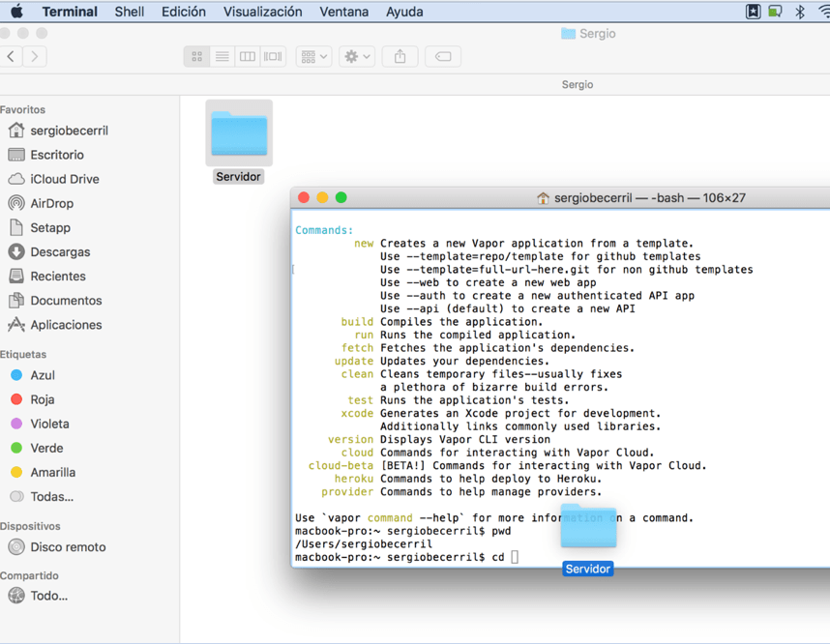Click the Finder edit tags button
Image resolution: width=830 pixels, height=644 pixels.
443,56
